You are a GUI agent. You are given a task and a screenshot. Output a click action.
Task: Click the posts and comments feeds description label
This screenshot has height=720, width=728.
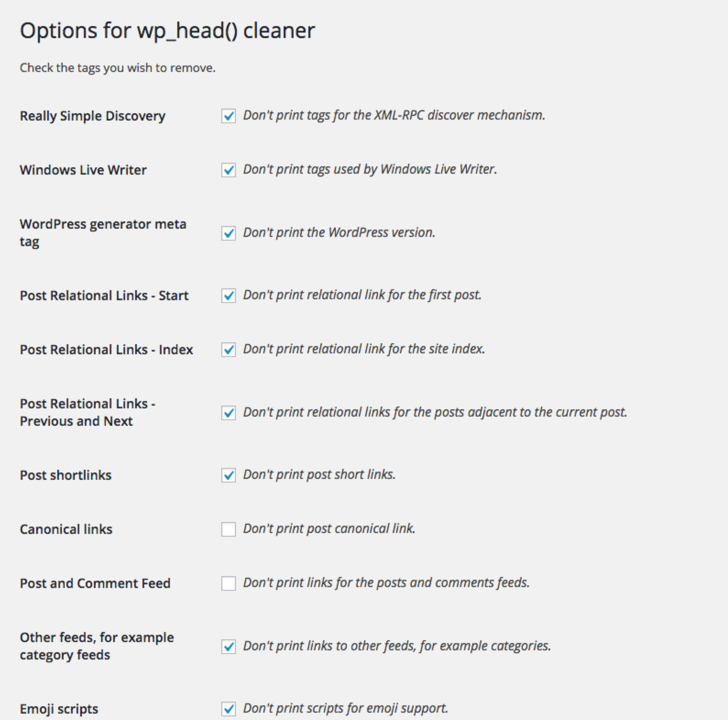(x=386, y=583)
